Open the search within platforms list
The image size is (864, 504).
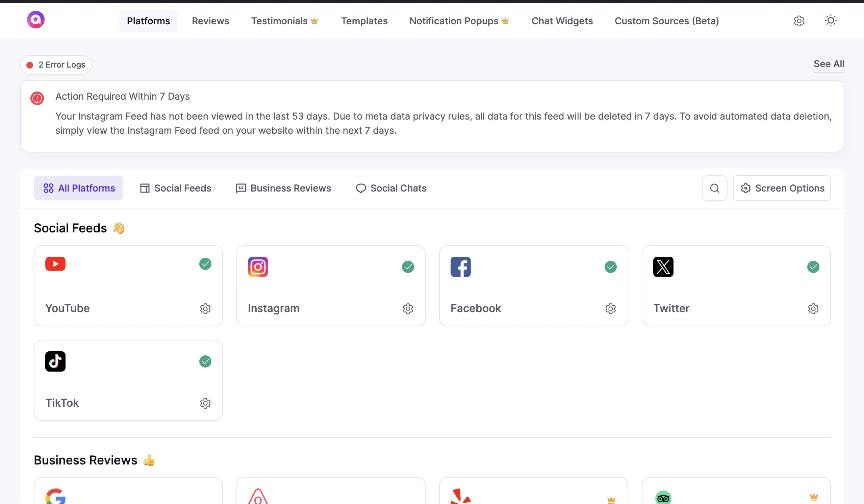pyautogui.click(x=714, y=188)
